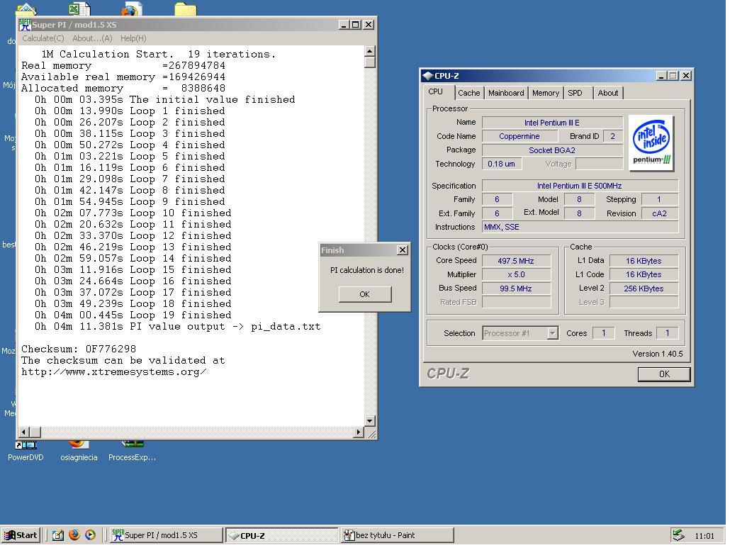
Task: Click the Revision cA2 value
Action: click(x=659, y=213)
